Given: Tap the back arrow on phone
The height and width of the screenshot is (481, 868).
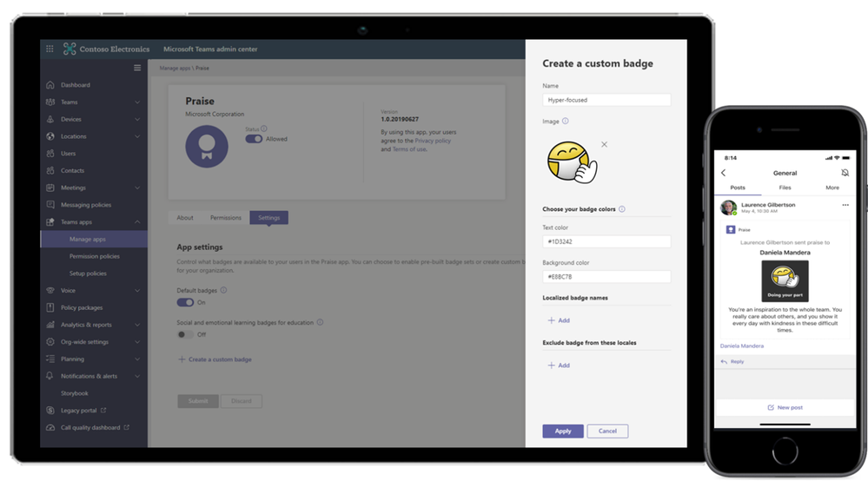Looking at the screenshot, I should [723, 173].
